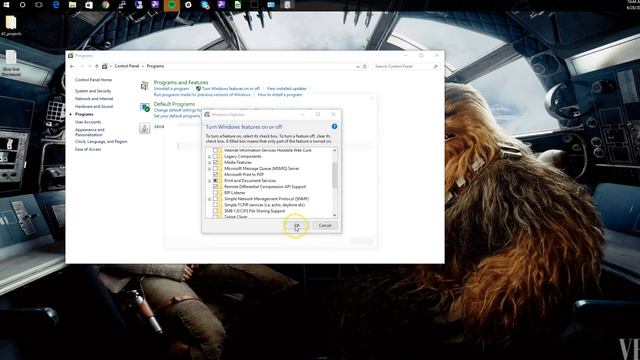The height and width of the screenshot is (360, 640).
Task: Expand Legacy Components tree node
Action: [209, 157]
